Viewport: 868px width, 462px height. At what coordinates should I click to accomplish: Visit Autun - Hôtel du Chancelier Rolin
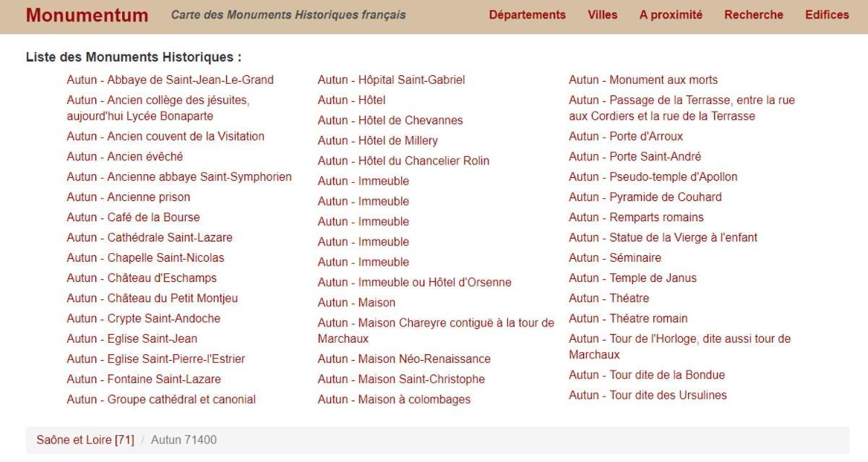[x=403, y=161]
